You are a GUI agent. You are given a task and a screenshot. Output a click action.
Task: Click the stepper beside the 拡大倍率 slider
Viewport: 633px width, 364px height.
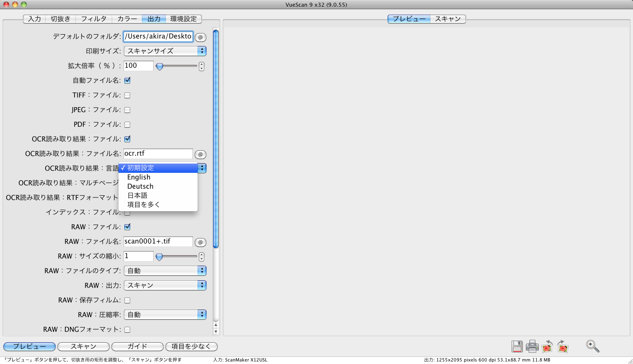(202, 66)
